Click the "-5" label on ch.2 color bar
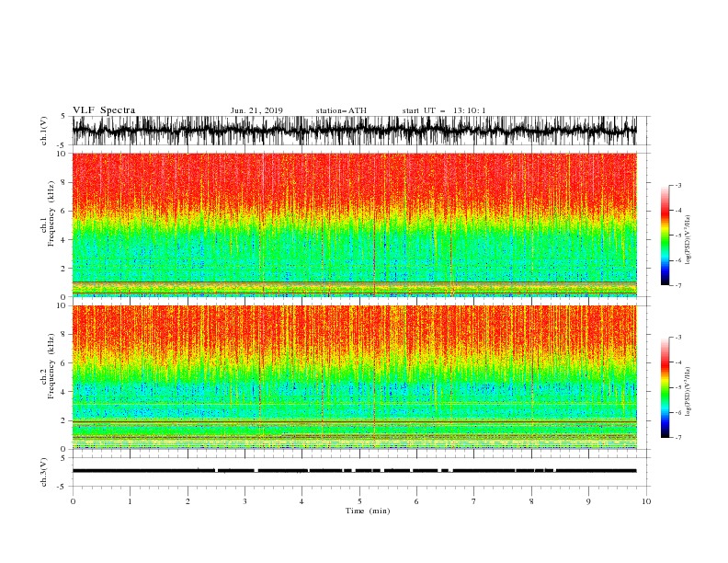 pyautogui.click(x=677, y=387)
